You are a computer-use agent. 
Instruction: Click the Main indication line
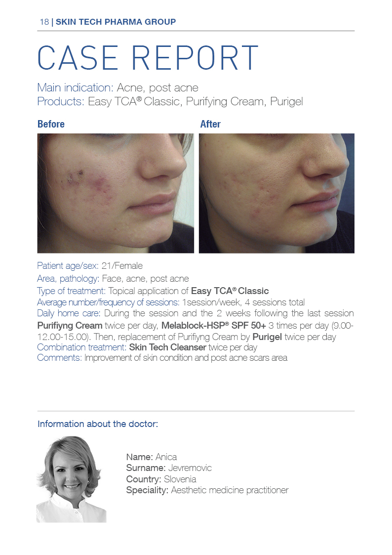point(118,88)
